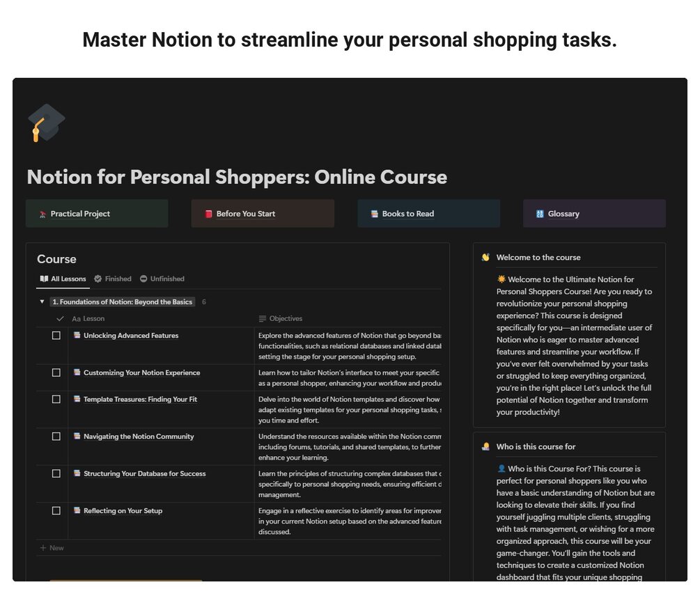Image resolution: width=700 pixels, height=594 pixels.
Task: Click the Practical Project button icon
Action: [x=43, y=214]
